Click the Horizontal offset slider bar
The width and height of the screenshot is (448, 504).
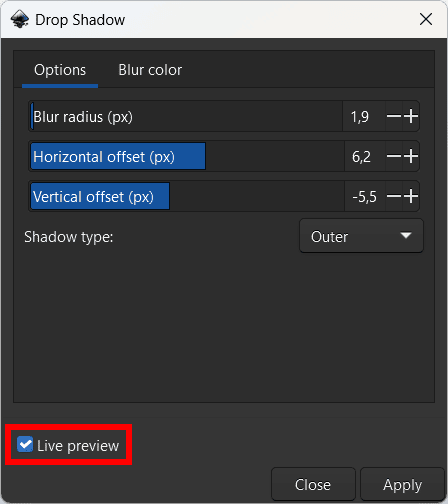click(187, 156)
